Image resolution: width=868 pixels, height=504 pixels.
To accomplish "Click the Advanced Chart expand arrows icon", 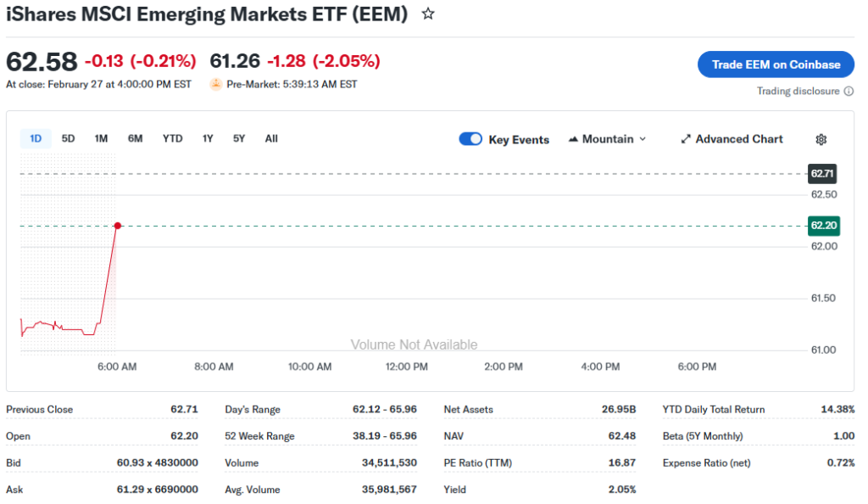I will coord(686,139).
